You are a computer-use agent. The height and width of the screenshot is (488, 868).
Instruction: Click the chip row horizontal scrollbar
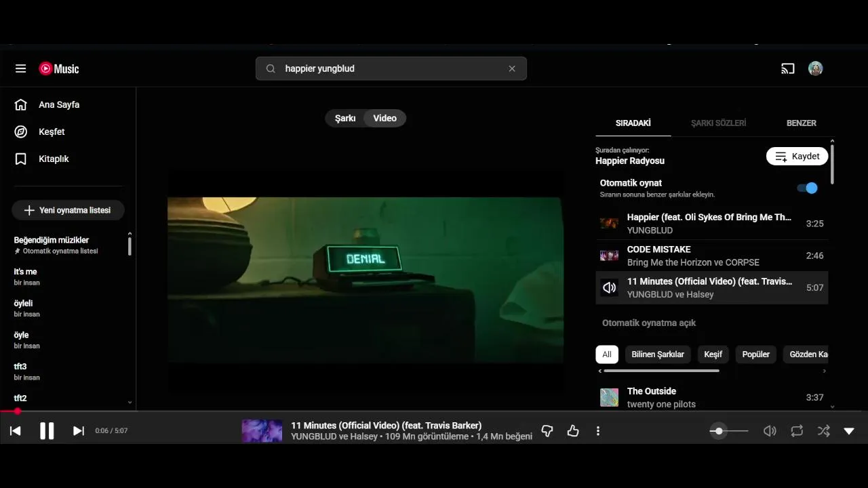pos(661,371)
